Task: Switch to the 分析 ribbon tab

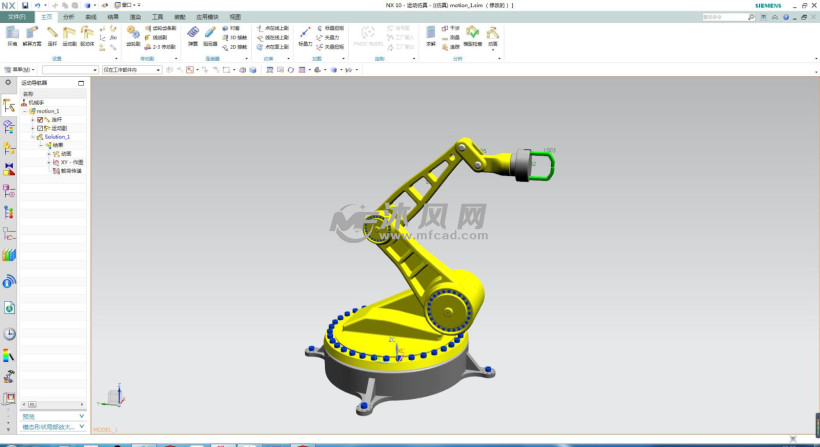Action: (x=67, y=17)
